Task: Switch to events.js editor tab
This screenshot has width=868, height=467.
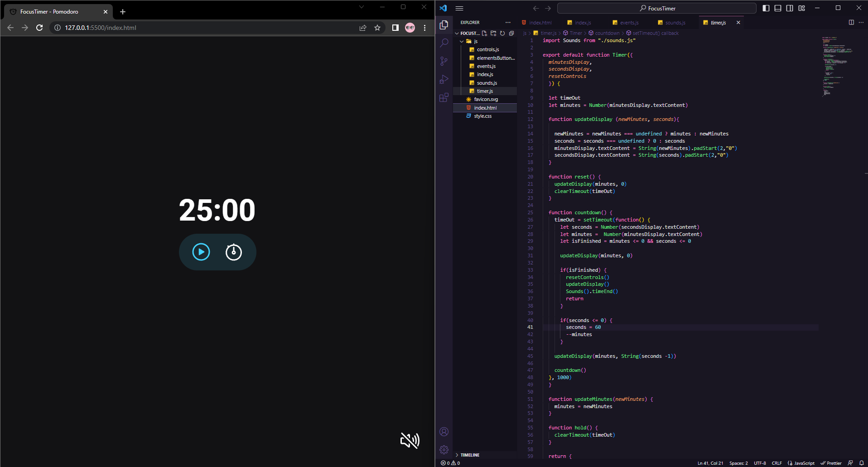Action: point(629,23)
